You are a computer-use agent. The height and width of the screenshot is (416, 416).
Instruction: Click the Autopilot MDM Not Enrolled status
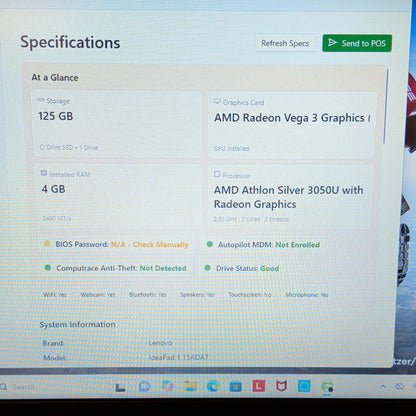pyautogui.click(x=269, y=245)
